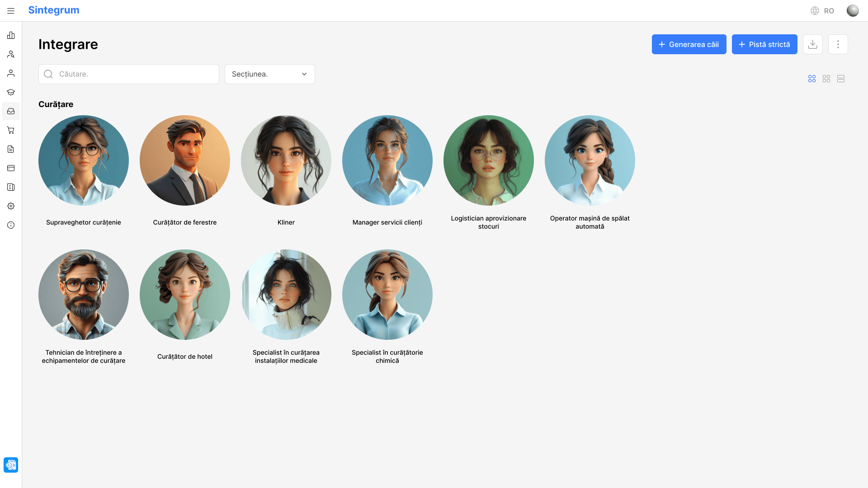Switch to large circle grid view
Screen dimensions: 868x488
pos(811,79)
